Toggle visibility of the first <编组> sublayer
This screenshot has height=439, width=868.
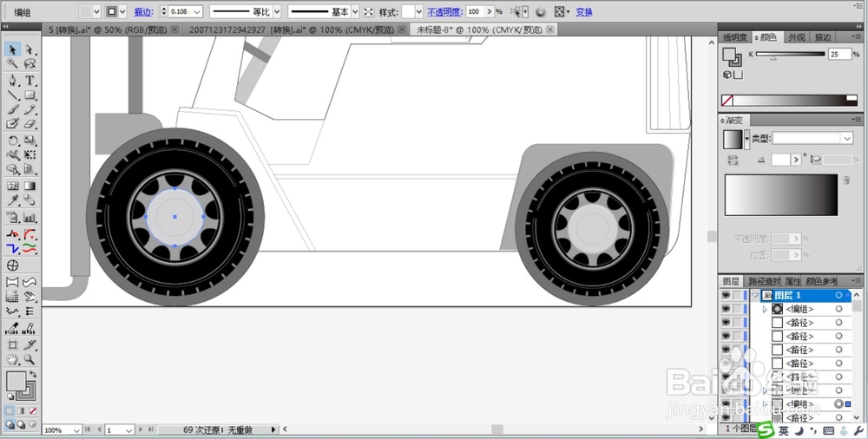coord(726,309)
